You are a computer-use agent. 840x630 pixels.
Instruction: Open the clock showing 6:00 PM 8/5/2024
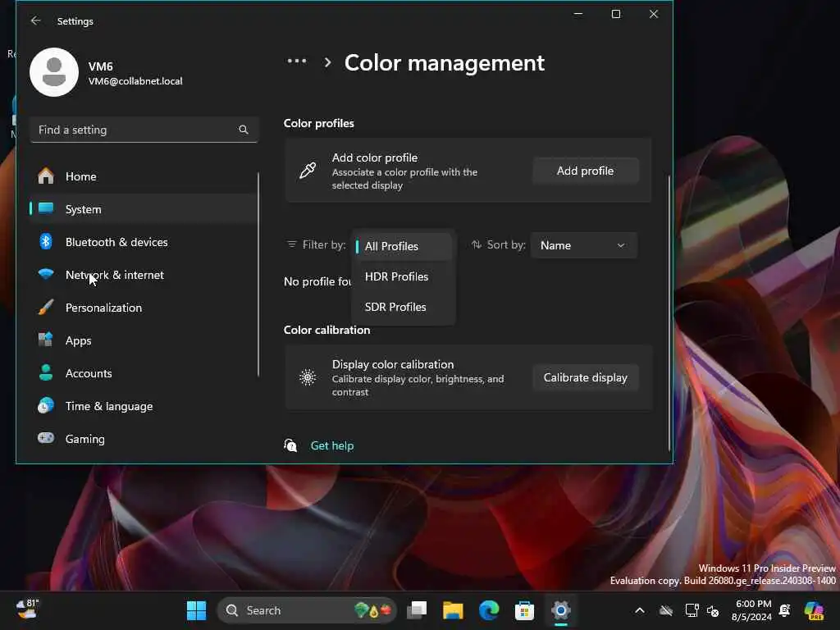click(x=752, y=610)
